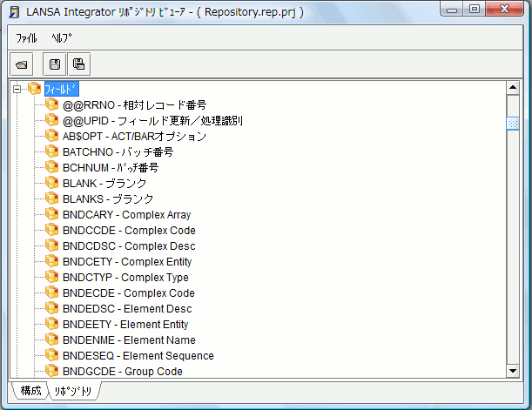Select BNDCDSC - Complex Desc row
532x410 pixels.
click(x=129, y=245)
